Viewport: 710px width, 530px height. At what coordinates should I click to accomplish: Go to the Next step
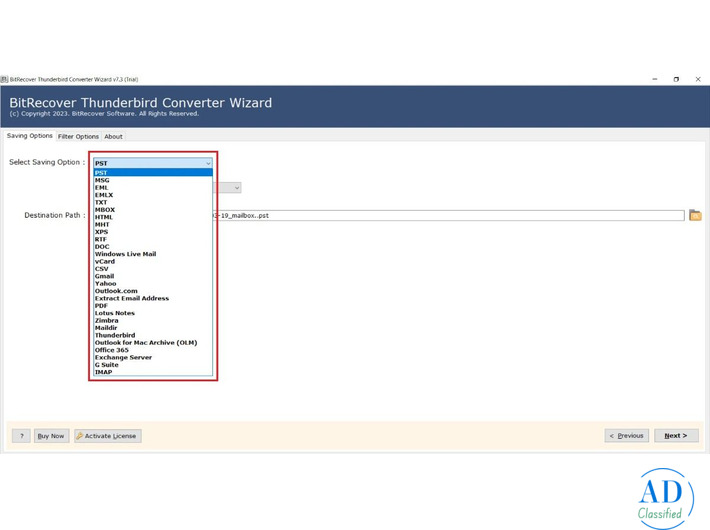(676, 436)
